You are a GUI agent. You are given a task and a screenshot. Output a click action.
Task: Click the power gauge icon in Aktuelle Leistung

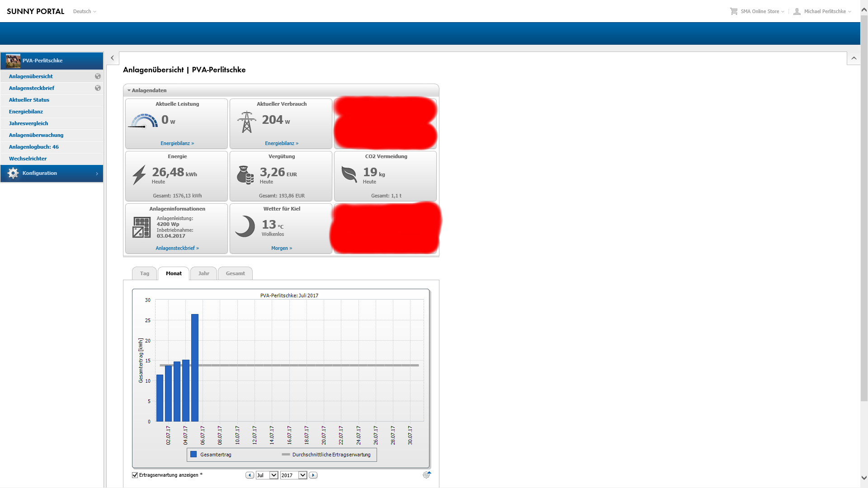144,121
